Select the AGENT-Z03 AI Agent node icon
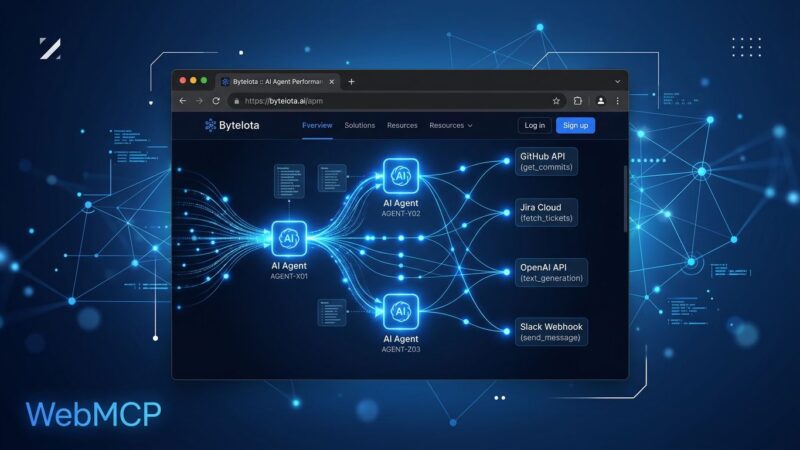This screenshot has width=800, height=450. [x=401, y=311]
